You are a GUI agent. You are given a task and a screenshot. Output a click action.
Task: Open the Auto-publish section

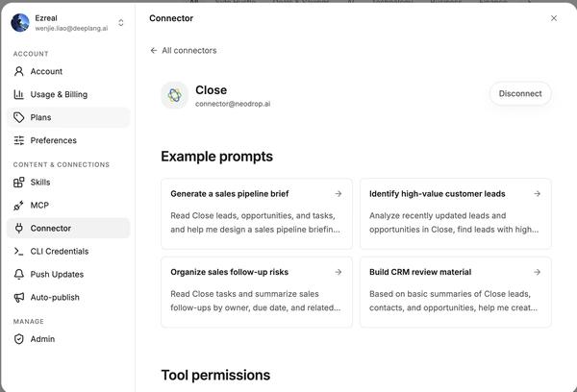pyautogui.click(x=68, y=297)
